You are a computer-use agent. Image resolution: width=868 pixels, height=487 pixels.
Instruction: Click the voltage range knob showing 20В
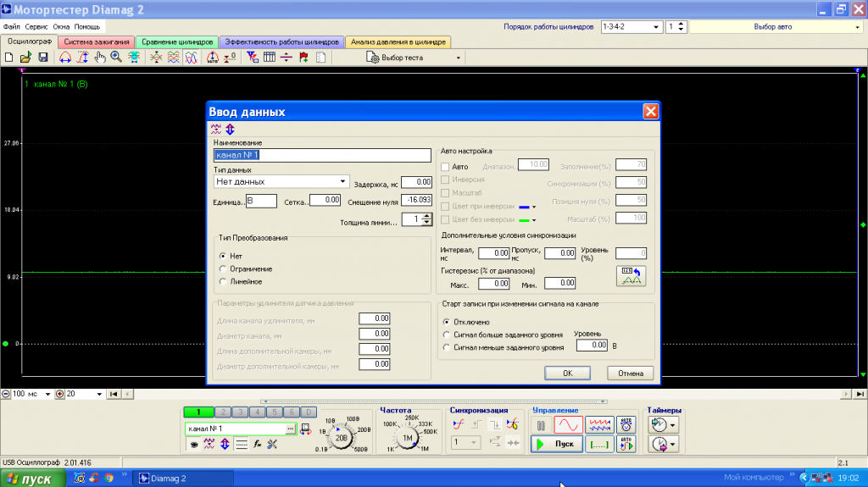tap(342, 438)
